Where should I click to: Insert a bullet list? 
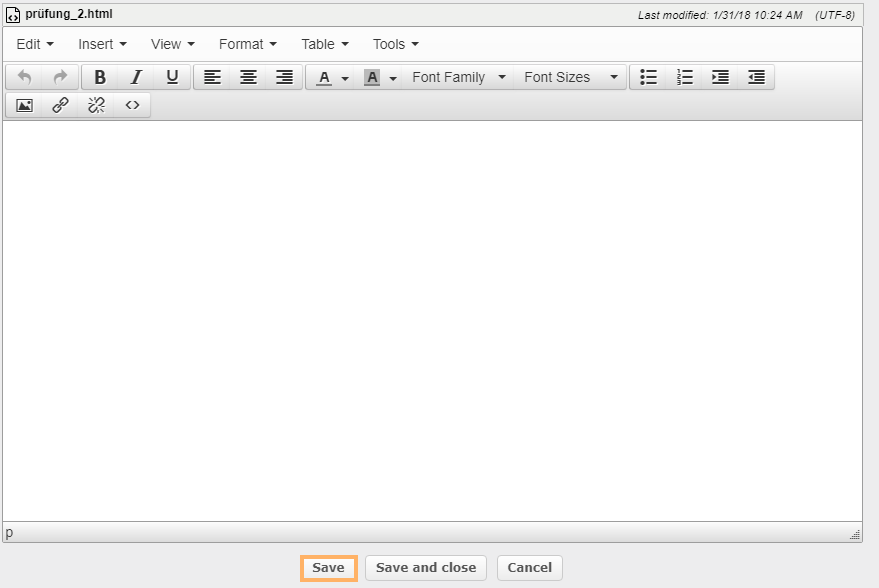[x=648, y=77]
